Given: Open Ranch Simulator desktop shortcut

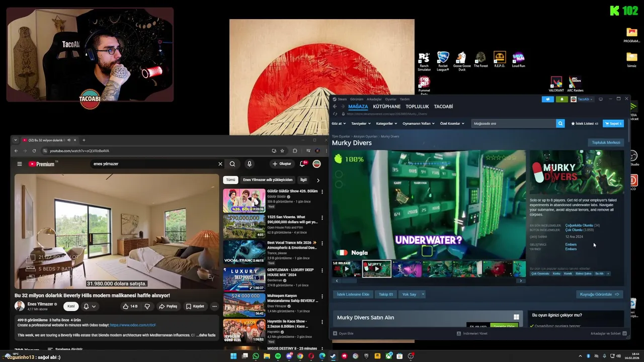Looking at the screenshot, I should tap(424, 61).
